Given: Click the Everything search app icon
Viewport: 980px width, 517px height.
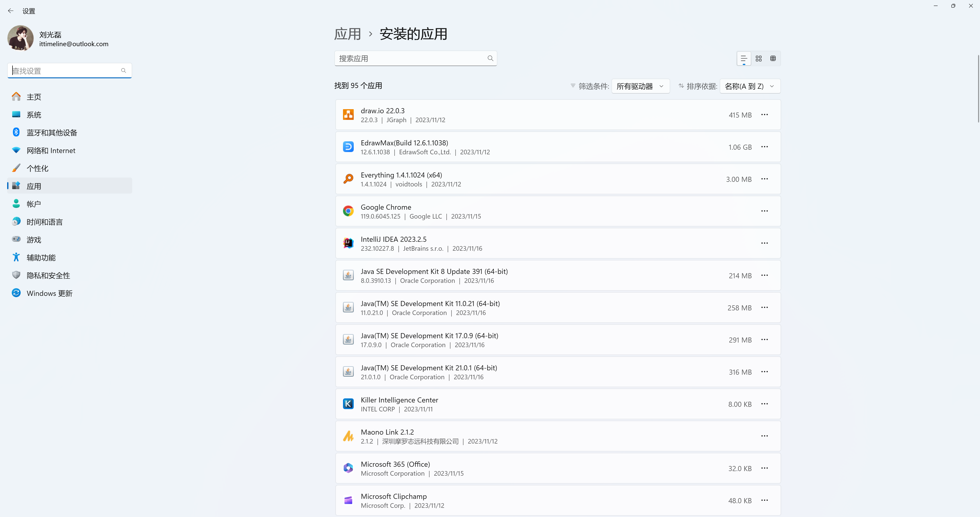Looking at the screenshot, I should (348, 179).
